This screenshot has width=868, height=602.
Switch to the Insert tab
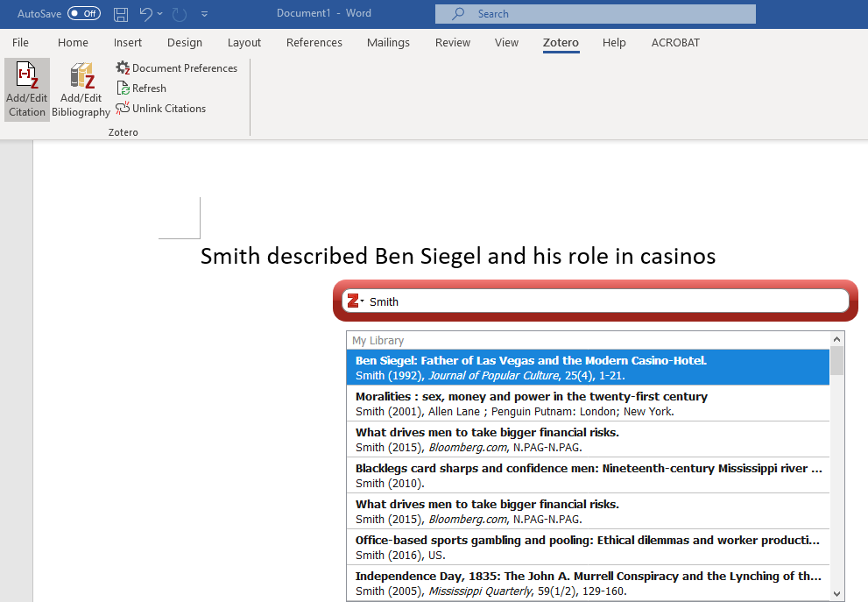click(x=128, y=43)
